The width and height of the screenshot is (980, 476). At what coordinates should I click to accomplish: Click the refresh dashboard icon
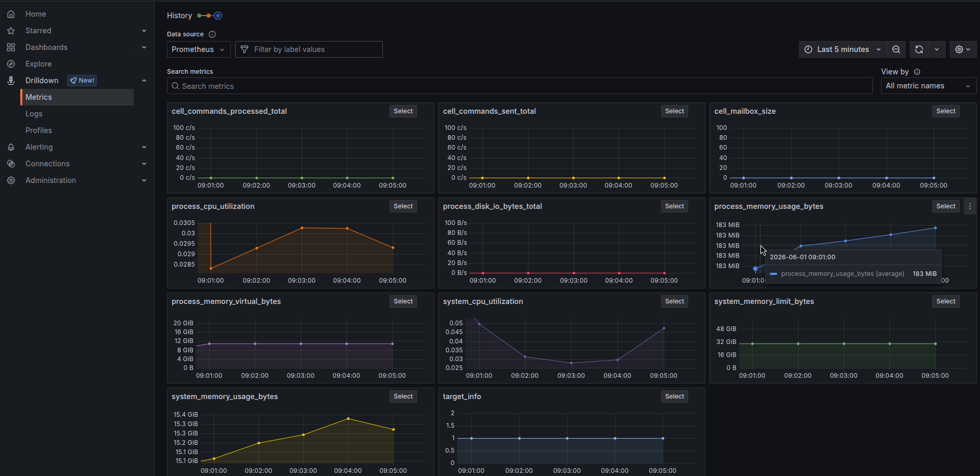click(919, 49)
